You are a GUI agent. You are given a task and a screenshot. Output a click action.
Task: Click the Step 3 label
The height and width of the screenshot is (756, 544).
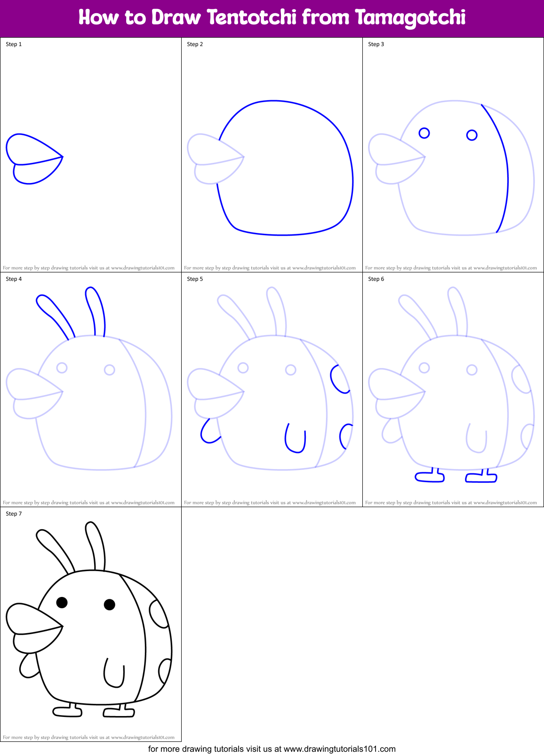coord(376,44)
